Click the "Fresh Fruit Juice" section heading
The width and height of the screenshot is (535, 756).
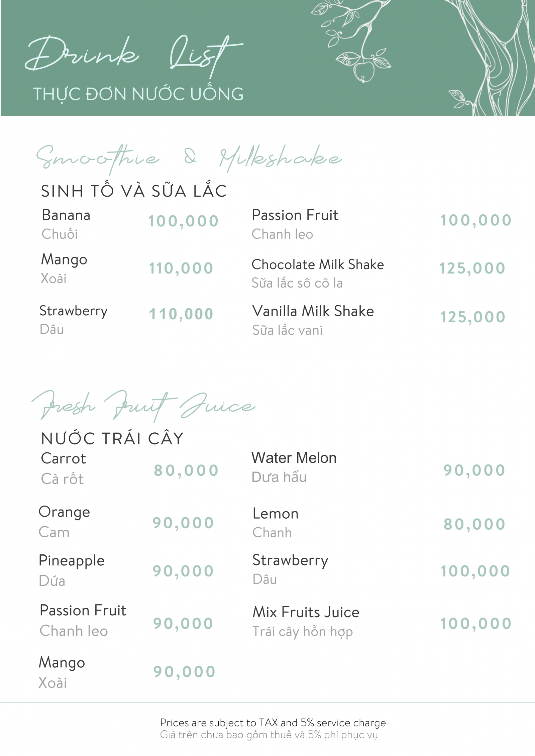pyautogui.click(x=144, y=406)
